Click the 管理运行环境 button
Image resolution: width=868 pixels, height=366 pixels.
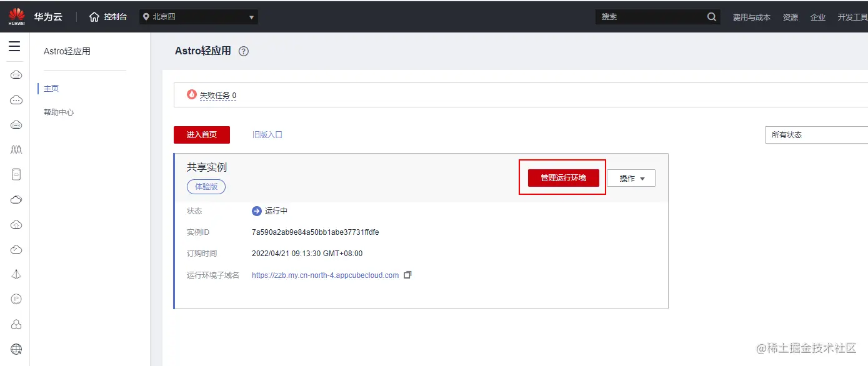pyautogui.click(x=564, y=178)
